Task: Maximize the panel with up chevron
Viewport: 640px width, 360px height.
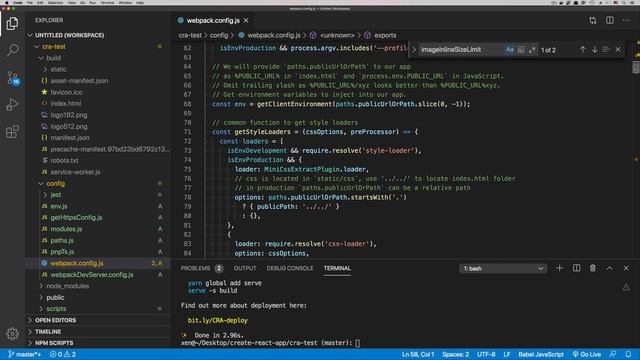Action: coord(609,268)
